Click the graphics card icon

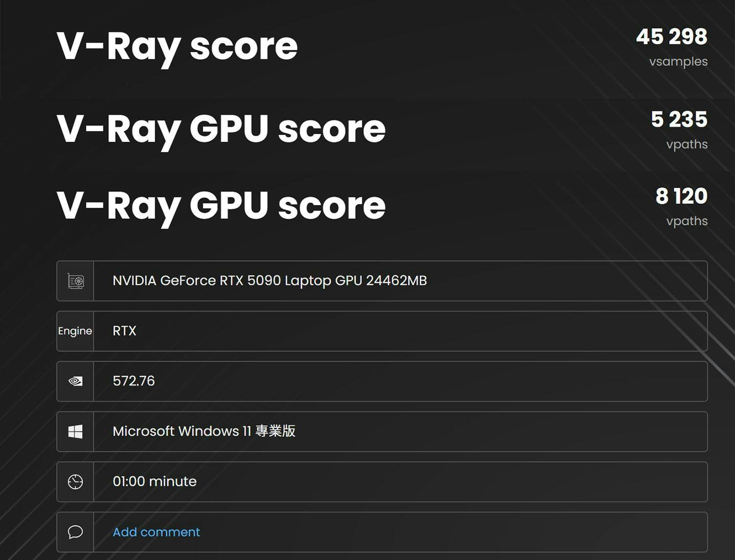[76, 281]
